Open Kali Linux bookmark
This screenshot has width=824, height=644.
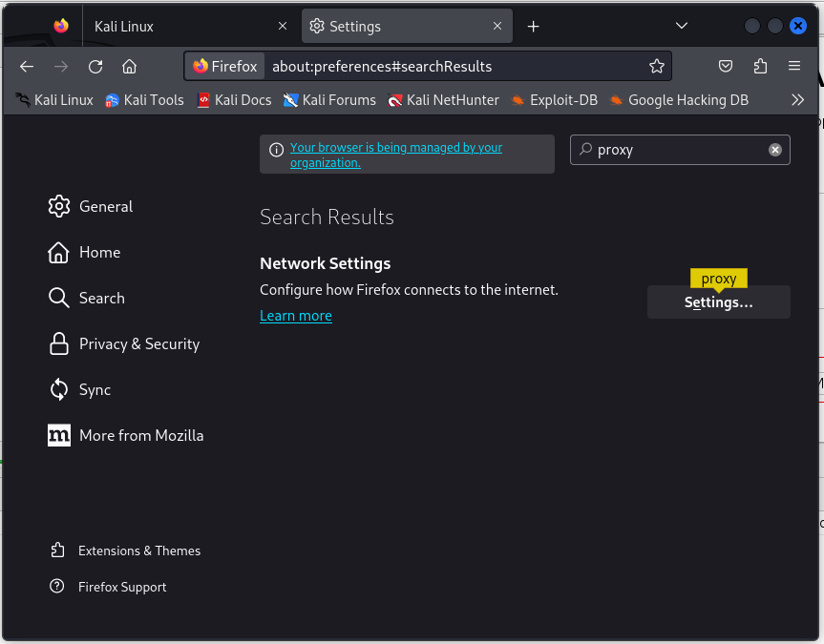coord(54,100)
